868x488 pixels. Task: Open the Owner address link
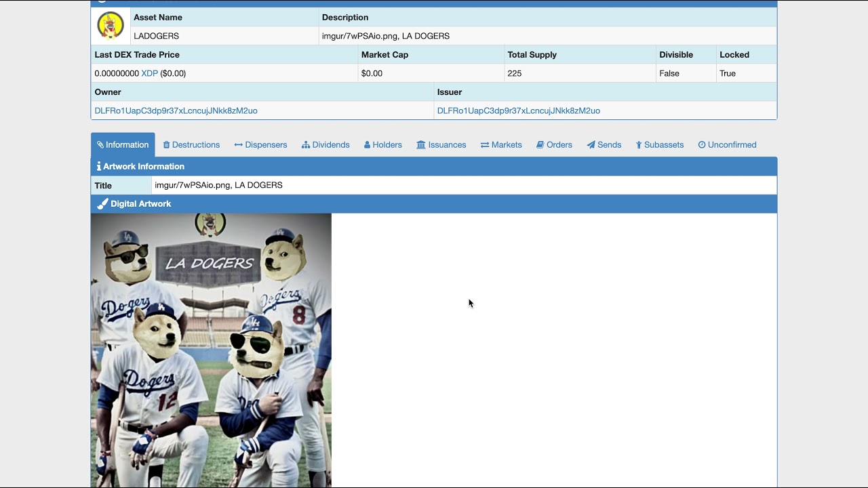click(x=176, y=110)
